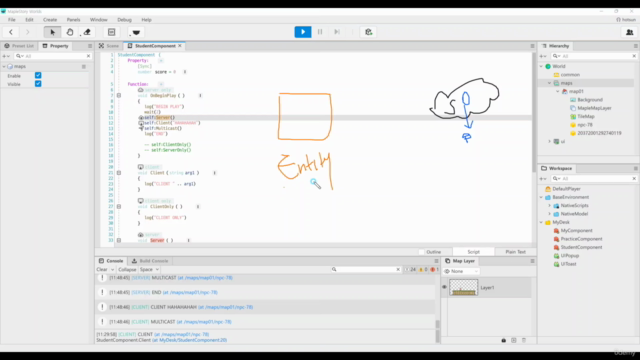Open the users icon at top right
This screenshot has width=640, height=360.
[x=629, y=32]
